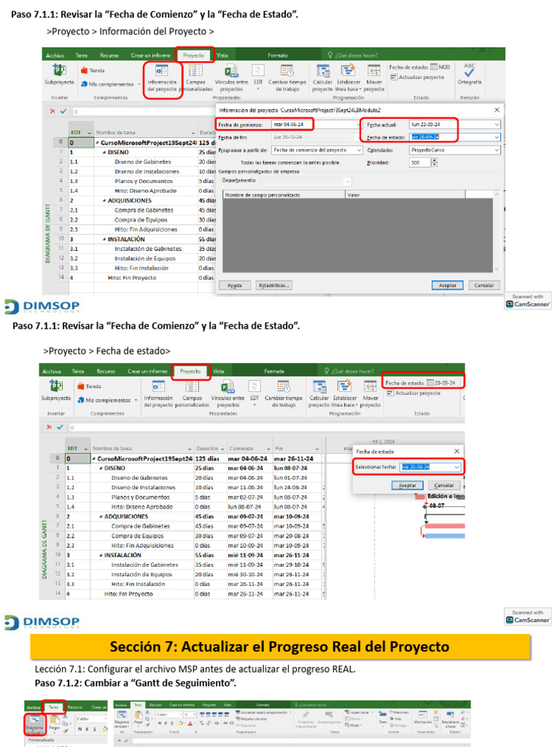Open Mis complementos dropdown in first screenshot
Image resolution: width=560 pixels, height=747 pixels.
139,85
